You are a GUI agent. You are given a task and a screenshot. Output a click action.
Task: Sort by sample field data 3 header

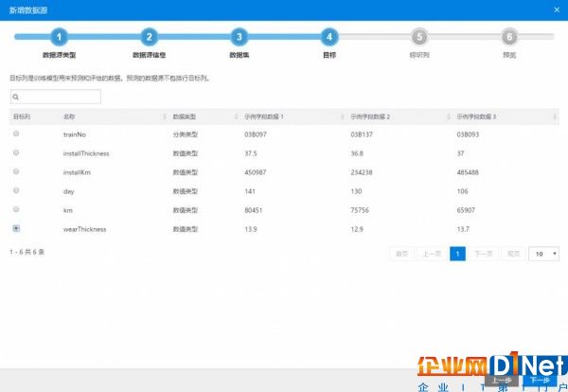point(476,116)
